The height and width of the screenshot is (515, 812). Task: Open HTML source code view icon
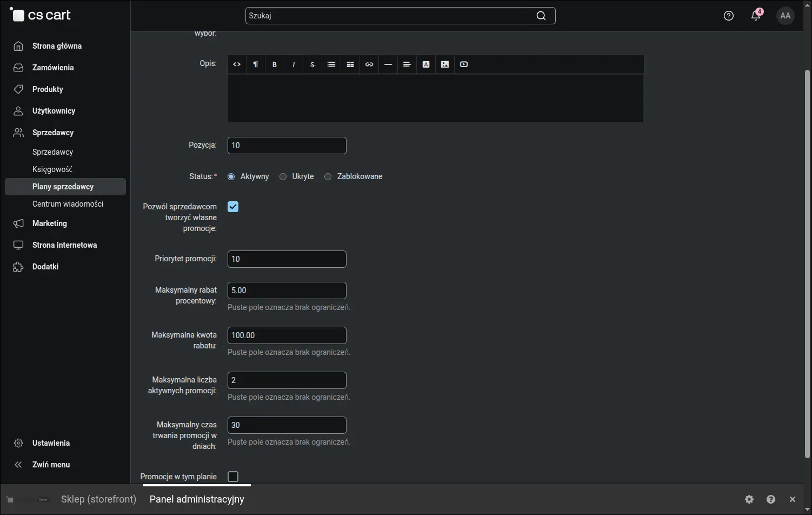pyautogui.click(x=237, y=64)
